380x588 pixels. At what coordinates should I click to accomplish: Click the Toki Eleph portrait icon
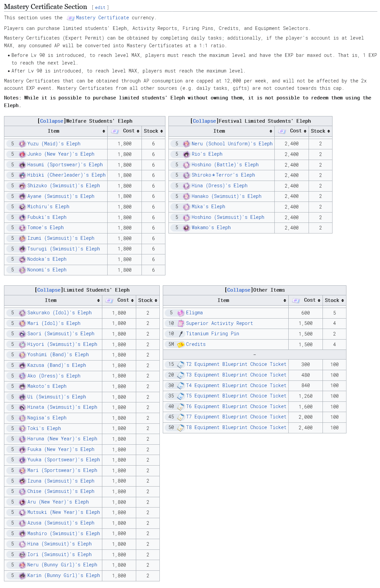(22, 429)
